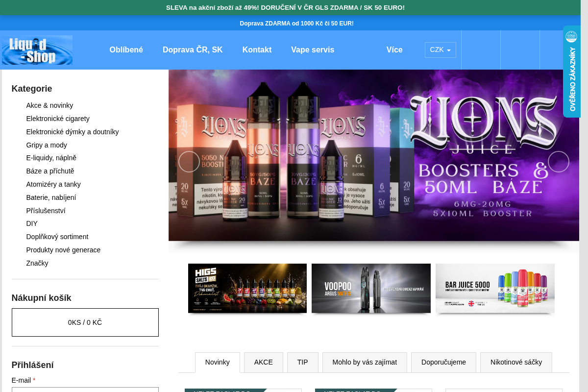Screen dimensions: 588x392
Task: Open Doprava ČR, SK page
Action: tap(193, 50)
